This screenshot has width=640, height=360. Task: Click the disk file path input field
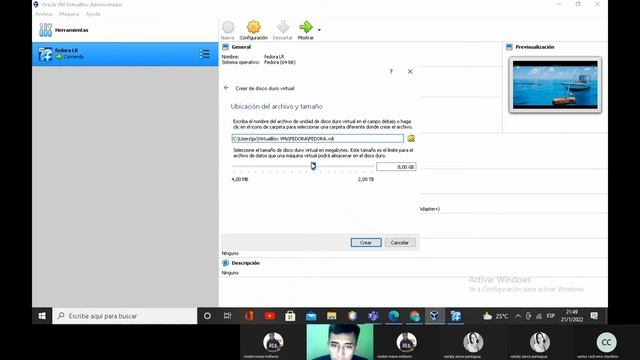click(318, 139)
